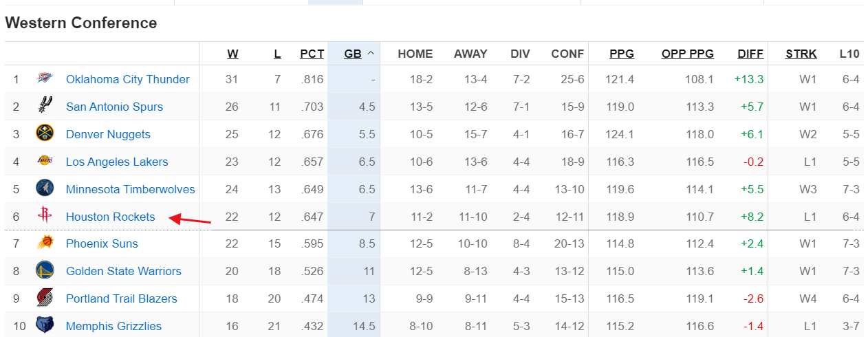Click the San Antonio Spurs logo
This screenshot has width=868, height=337.
click(45, 107)
